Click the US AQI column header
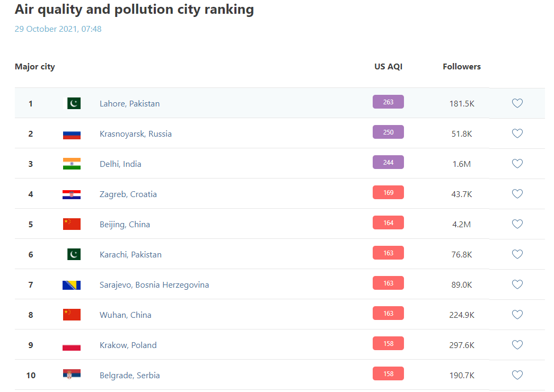Image resolution: width=554 pixels, height=392 pixels. [x=388, y=67]
